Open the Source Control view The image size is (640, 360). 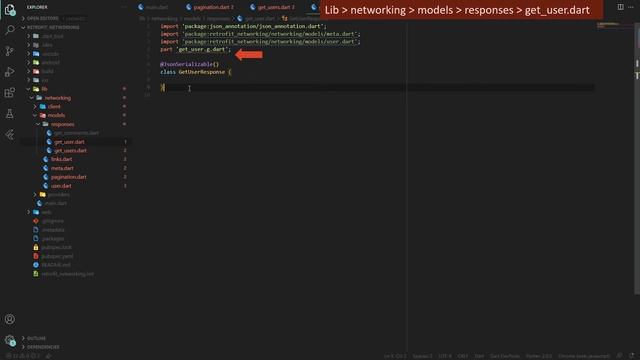pos(9,51)
